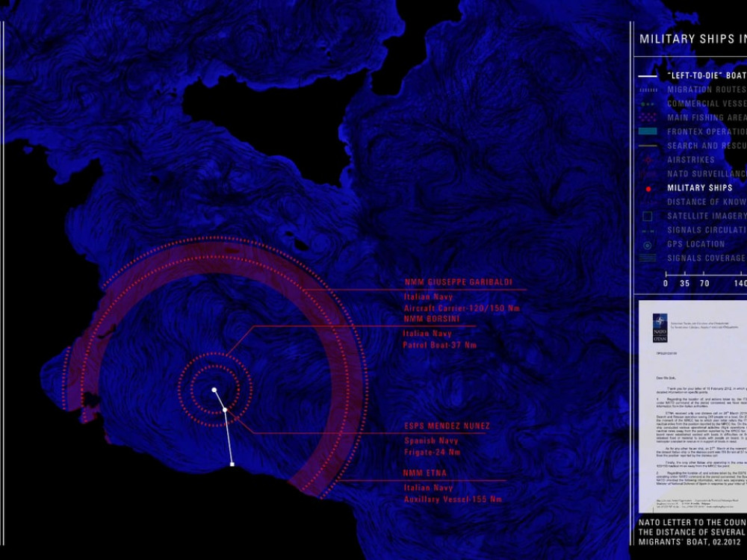Enable the Main Fishing Areas layer
This screenshot has height=560, width=747.
pos(707,118)
